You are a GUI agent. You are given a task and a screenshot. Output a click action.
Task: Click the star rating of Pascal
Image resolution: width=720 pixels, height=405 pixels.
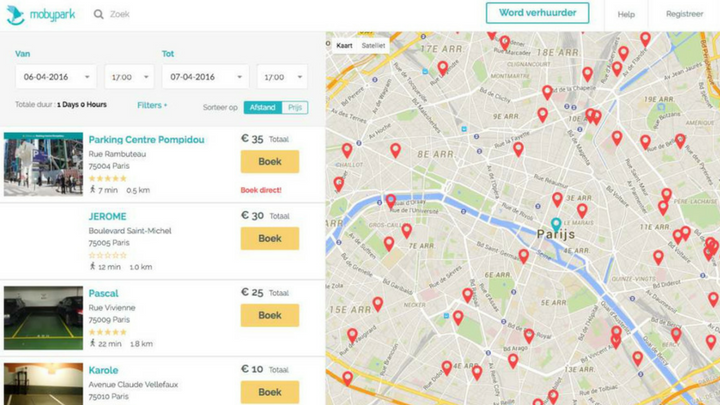coord(107,332)
